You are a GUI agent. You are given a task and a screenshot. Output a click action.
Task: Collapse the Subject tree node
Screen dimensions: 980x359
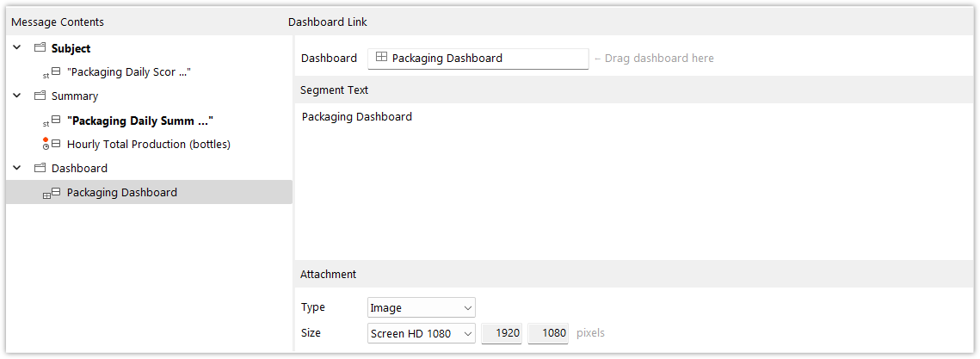17,48
